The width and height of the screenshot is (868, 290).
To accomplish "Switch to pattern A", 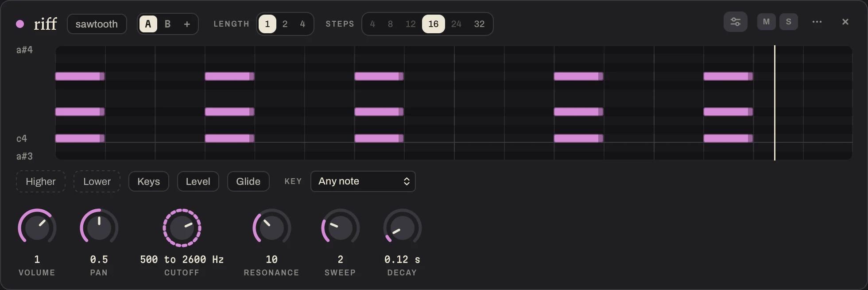I will (148, 24).
